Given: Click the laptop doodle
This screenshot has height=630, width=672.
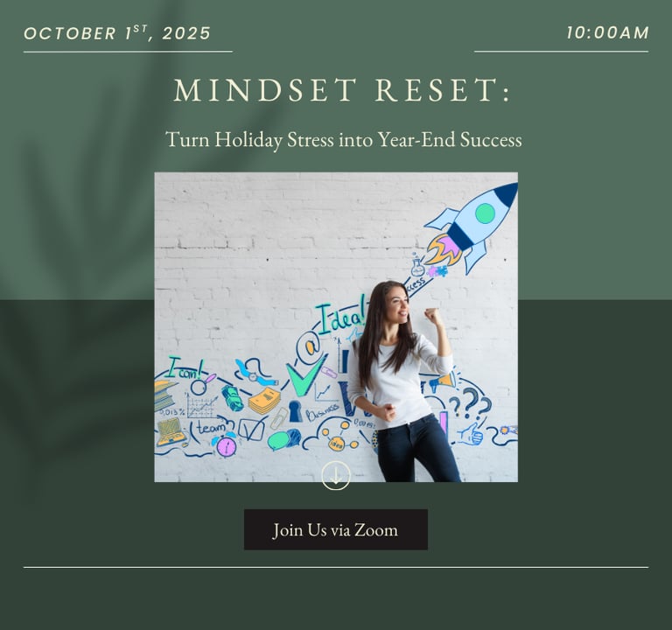Looking at the screenshot, I should (171, 430).
